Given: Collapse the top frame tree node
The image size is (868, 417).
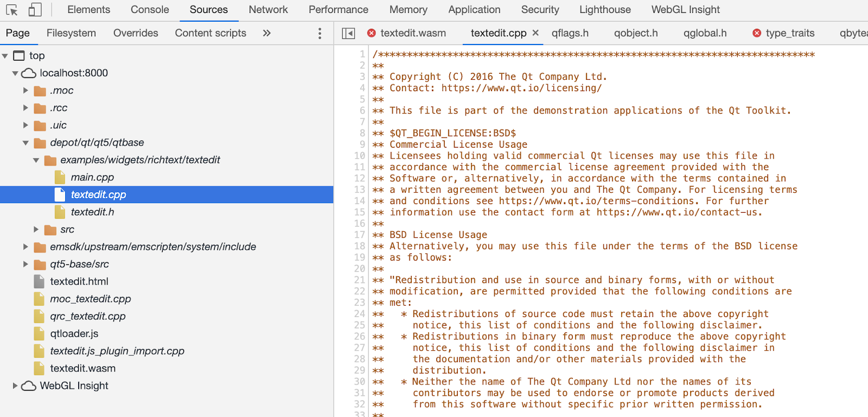Looking at the screenshot, I should click(x=5, y=56).
